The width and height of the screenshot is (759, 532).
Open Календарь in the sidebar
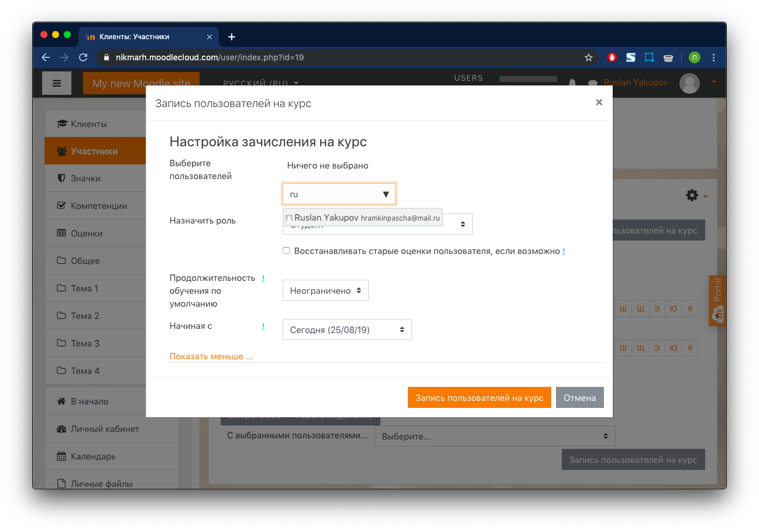coord(111,457)
